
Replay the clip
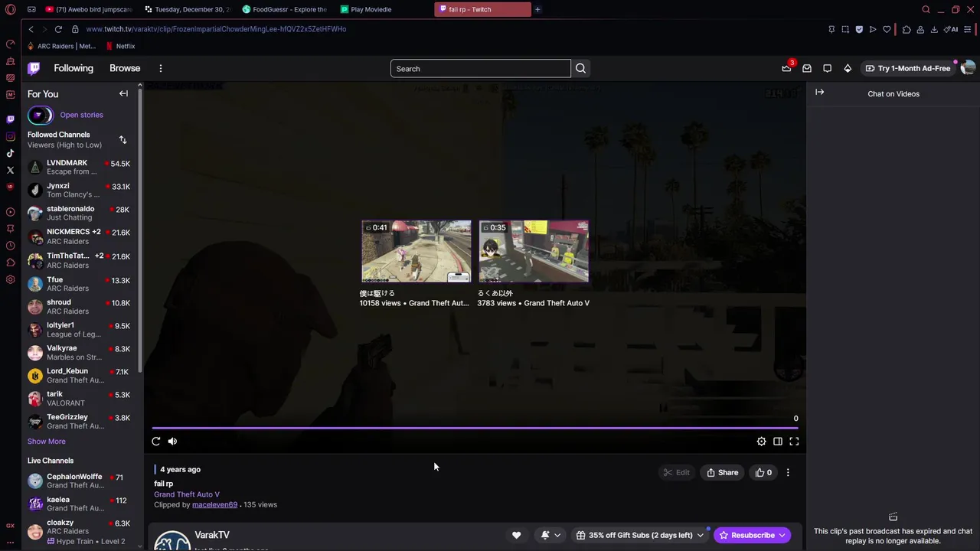click(x=156, y=441)
